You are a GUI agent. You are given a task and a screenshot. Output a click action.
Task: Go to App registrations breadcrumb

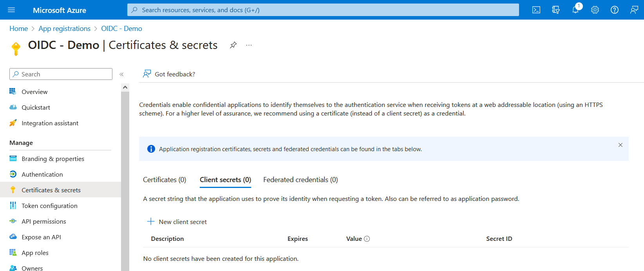[64, 29]
